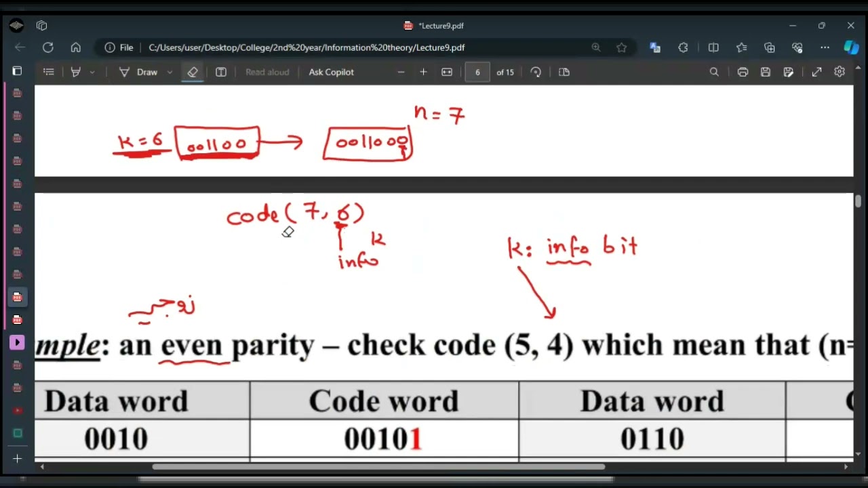Toggle fit to width

[447, 72]
